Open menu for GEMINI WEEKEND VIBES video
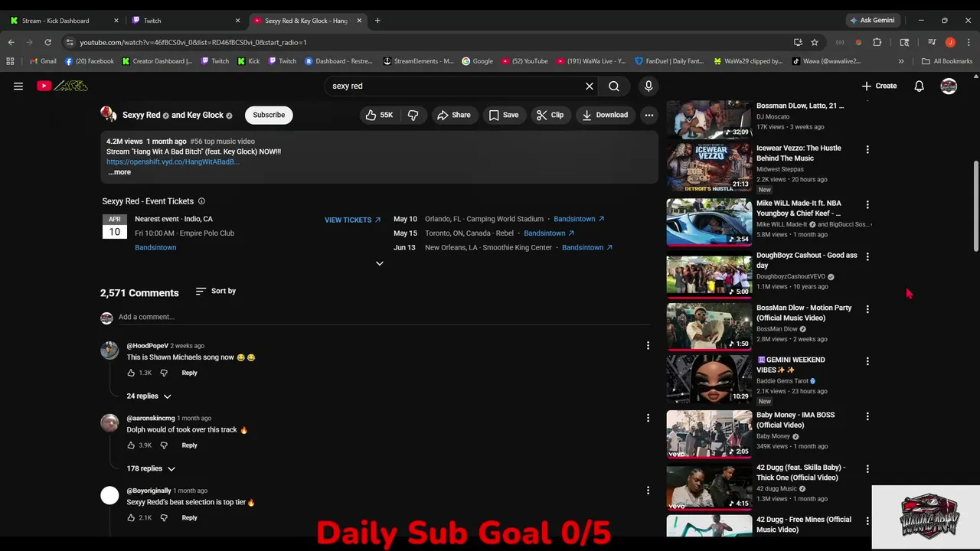 coord(867,361)
